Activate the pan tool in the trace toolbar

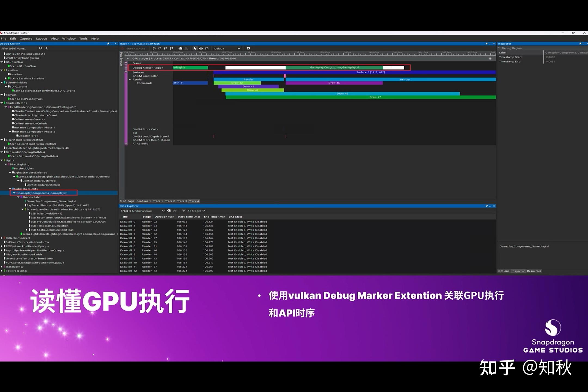coord(201,48)
